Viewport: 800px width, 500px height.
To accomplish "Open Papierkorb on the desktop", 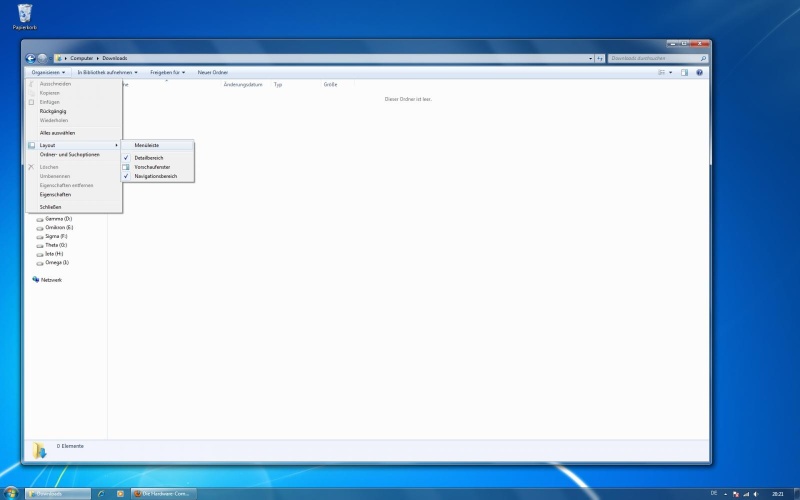I will click(24, 17).
